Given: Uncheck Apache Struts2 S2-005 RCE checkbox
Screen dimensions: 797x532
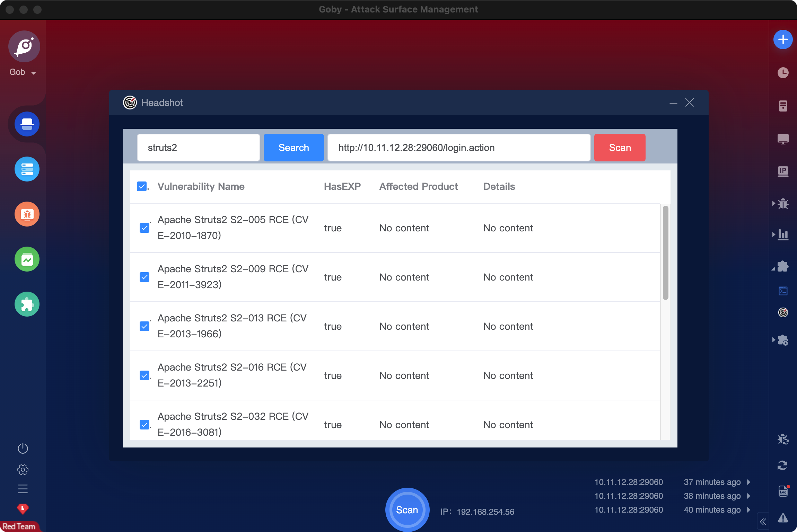Looking at the screenshot, I should point(144,228).
